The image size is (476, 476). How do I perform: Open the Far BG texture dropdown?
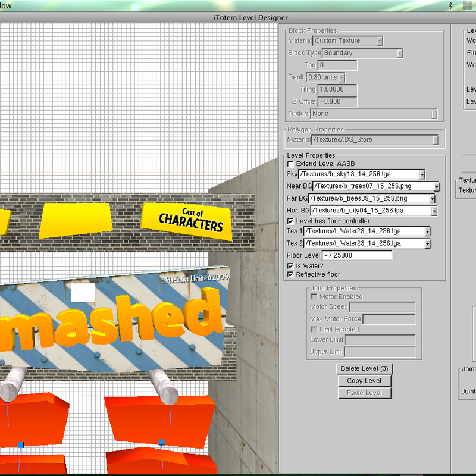[372, 198]
